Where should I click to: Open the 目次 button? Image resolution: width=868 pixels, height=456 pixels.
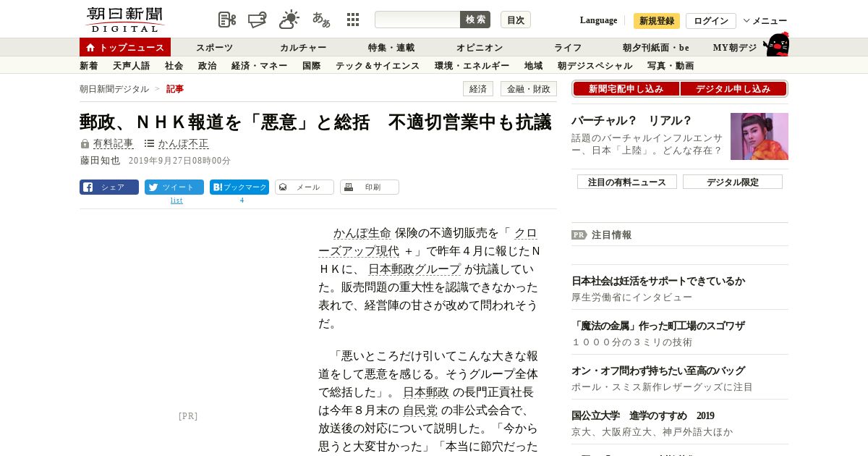(x=516, y=20)
